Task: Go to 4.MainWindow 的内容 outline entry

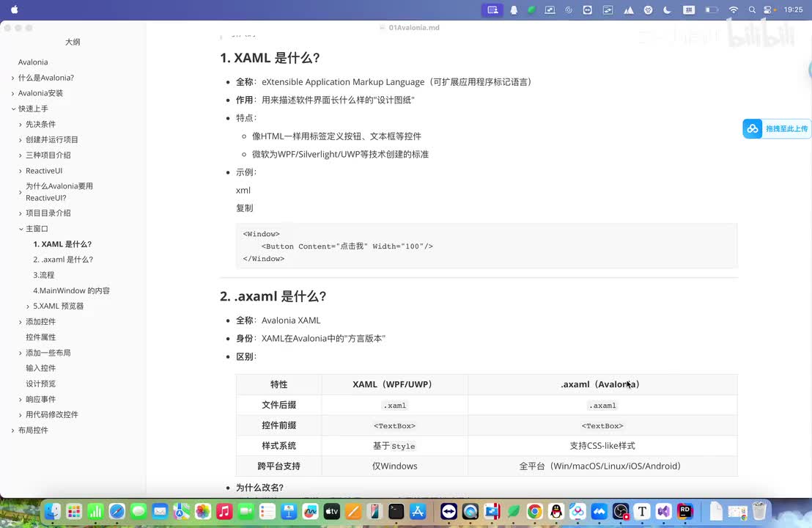Action: tap(72, 290)
